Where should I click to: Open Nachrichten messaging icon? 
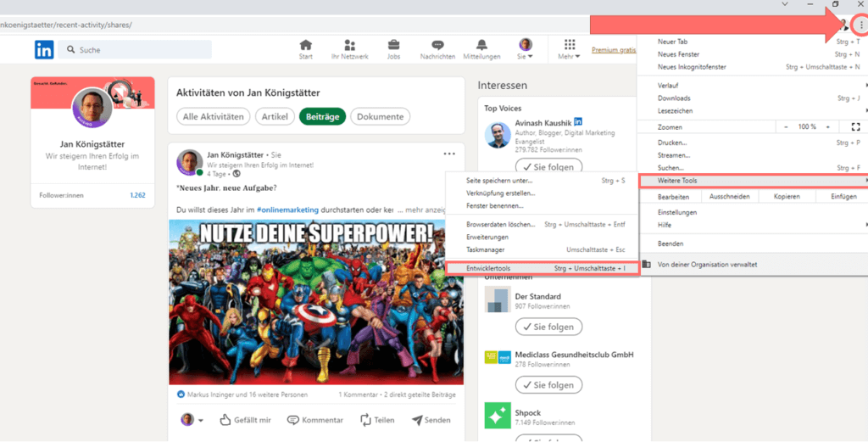[437, 49]
